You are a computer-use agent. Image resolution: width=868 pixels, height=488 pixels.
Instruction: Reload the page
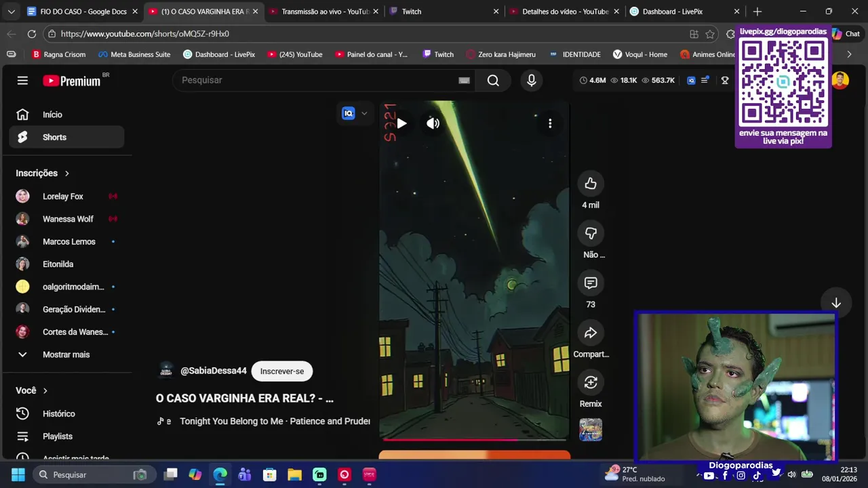[x=32, y=34]
